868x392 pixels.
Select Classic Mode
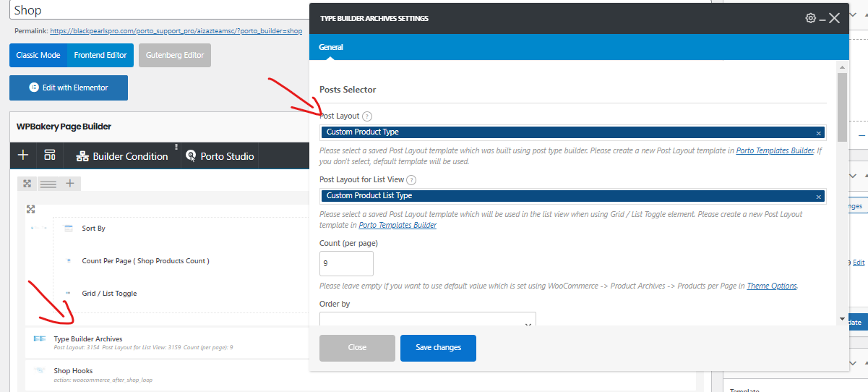click(x=38, y=55)
